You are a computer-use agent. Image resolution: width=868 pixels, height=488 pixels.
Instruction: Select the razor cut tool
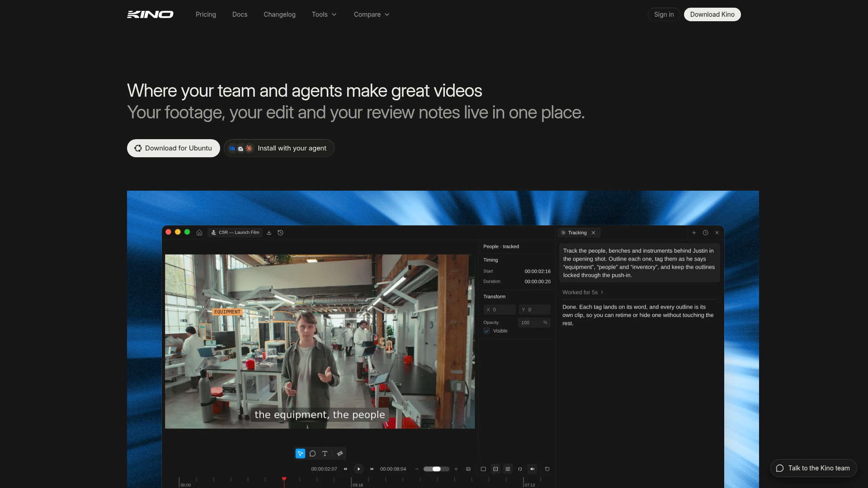(340, 453)
